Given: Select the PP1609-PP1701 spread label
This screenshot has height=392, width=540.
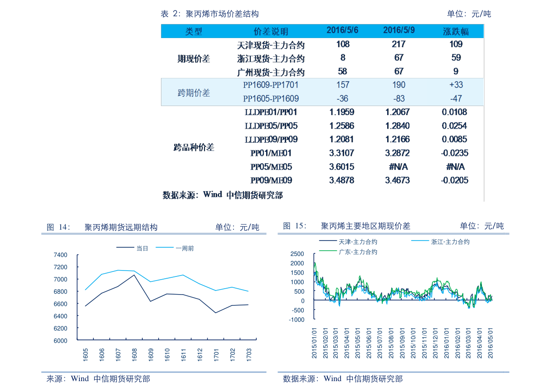Looking at the screenshot, I should 271,85.
